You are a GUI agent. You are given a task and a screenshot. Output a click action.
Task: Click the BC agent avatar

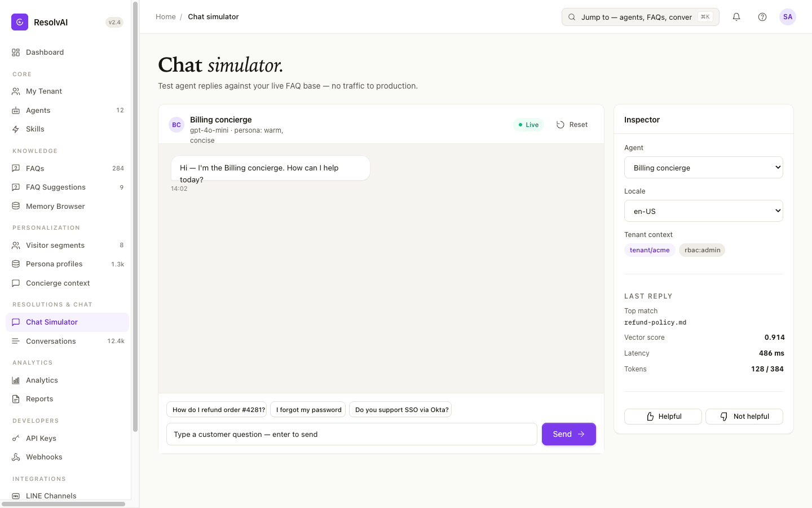click(176, 125)
